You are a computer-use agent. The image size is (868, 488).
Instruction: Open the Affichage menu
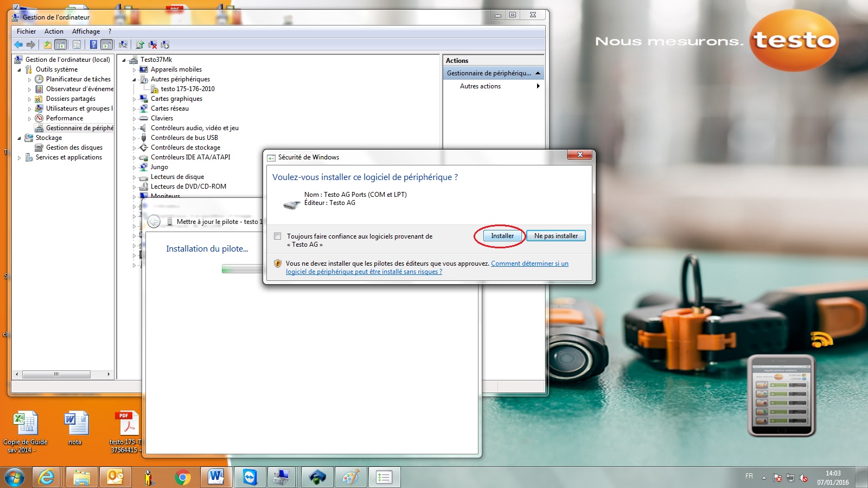tap(86, 31)
